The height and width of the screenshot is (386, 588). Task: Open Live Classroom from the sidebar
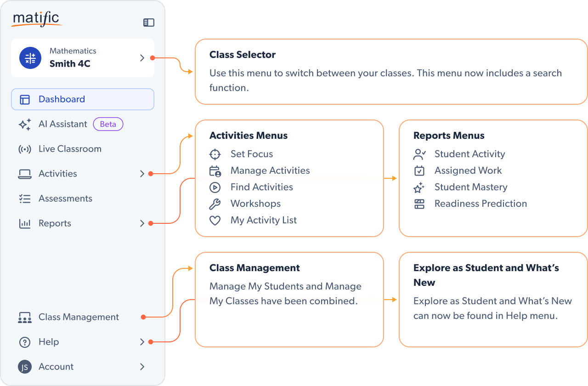[70, 149]
